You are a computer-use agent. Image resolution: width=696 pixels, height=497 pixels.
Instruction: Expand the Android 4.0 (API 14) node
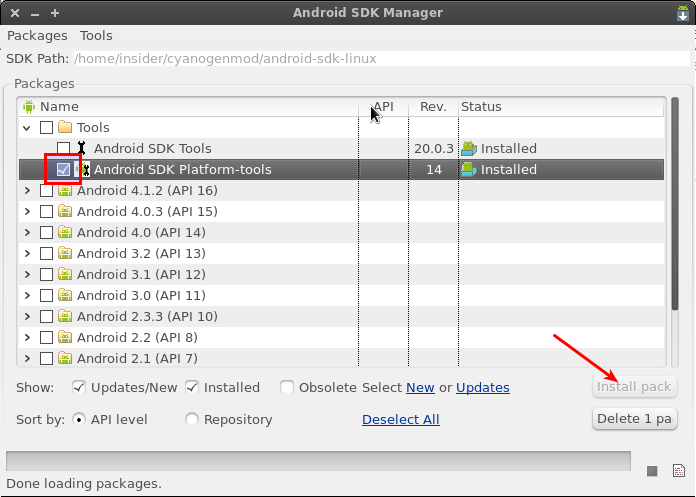(27, 233)
